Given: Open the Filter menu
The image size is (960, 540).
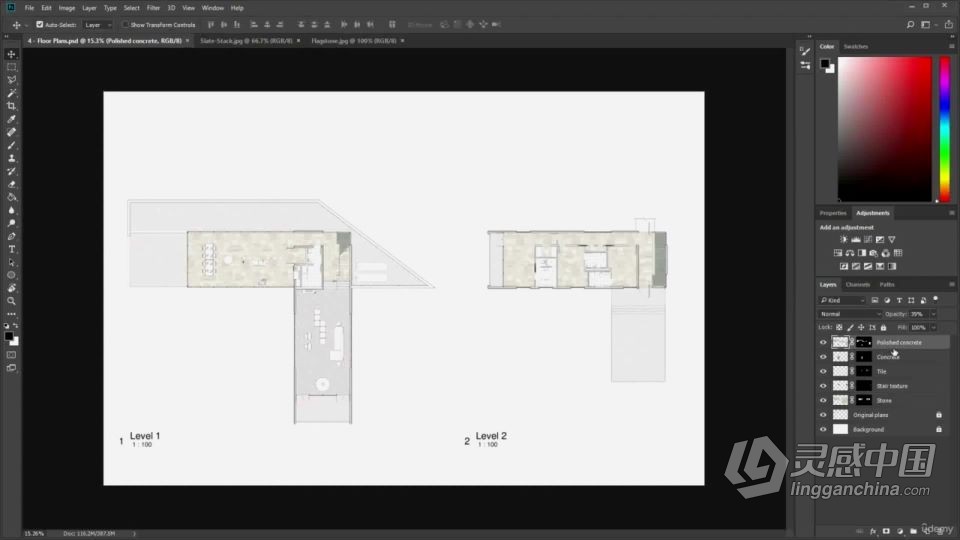Looking at the screenshot, I should (x=153, y=8).
